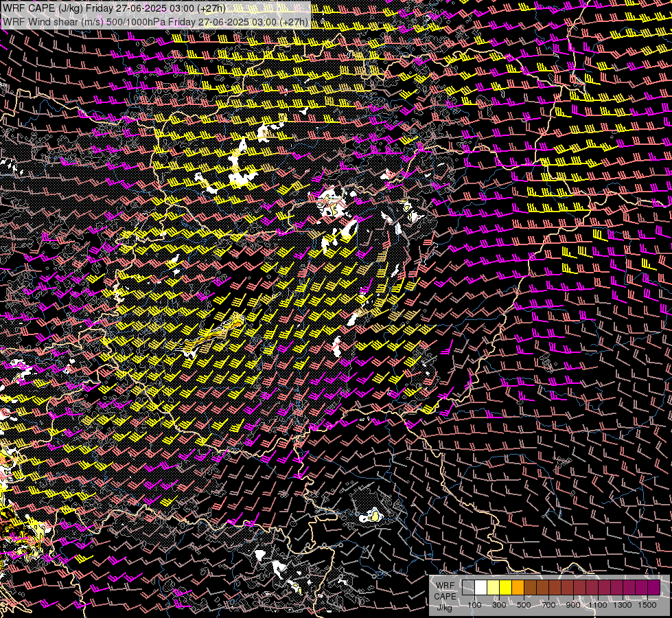Screen dimensions: 672x618
Task: Click the legend value 1300
Action: 623,605
